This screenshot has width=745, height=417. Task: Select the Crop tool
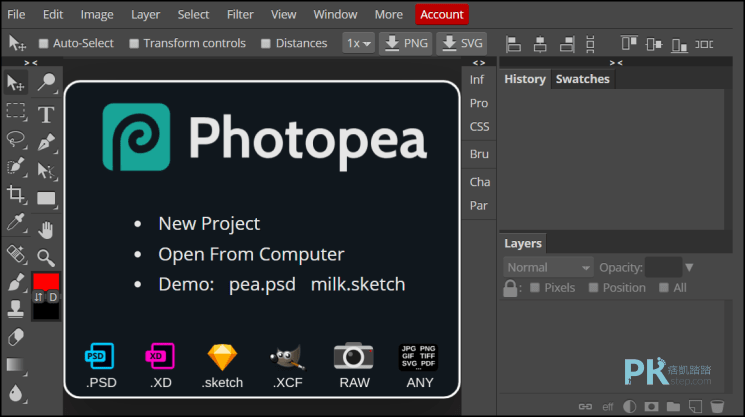point(16,194)
